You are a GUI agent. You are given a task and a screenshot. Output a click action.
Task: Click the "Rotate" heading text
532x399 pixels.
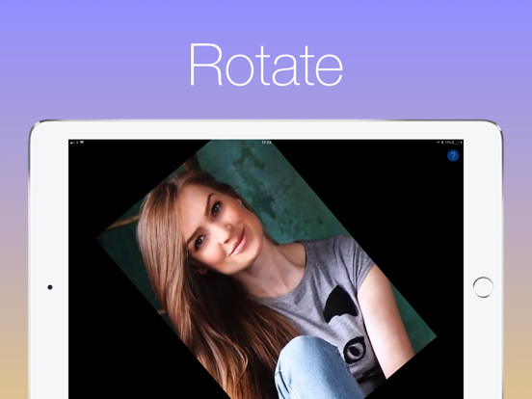pos(266,65)
